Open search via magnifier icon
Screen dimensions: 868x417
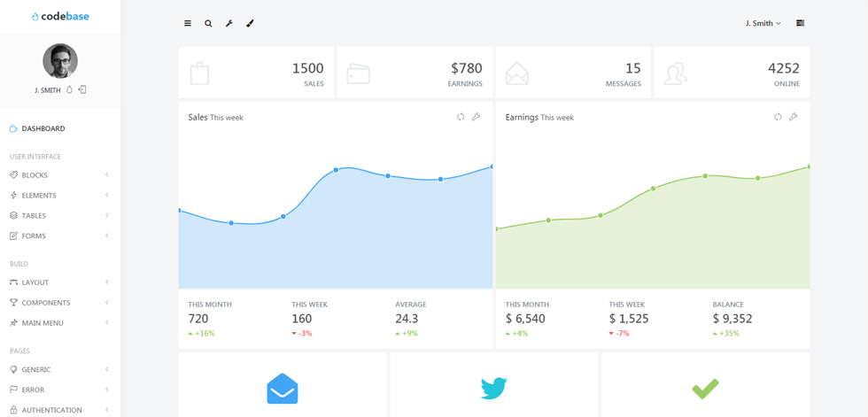point(208,23)
